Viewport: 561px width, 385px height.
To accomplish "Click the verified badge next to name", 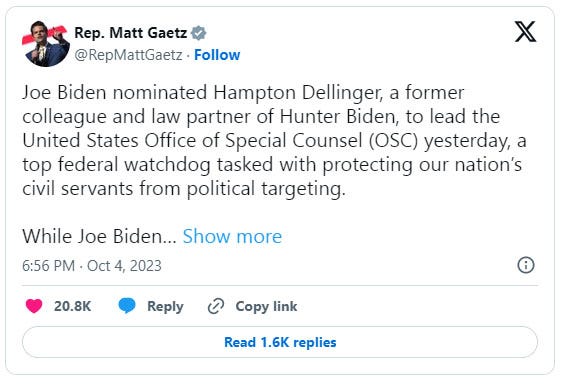I will tap(198, 33).
